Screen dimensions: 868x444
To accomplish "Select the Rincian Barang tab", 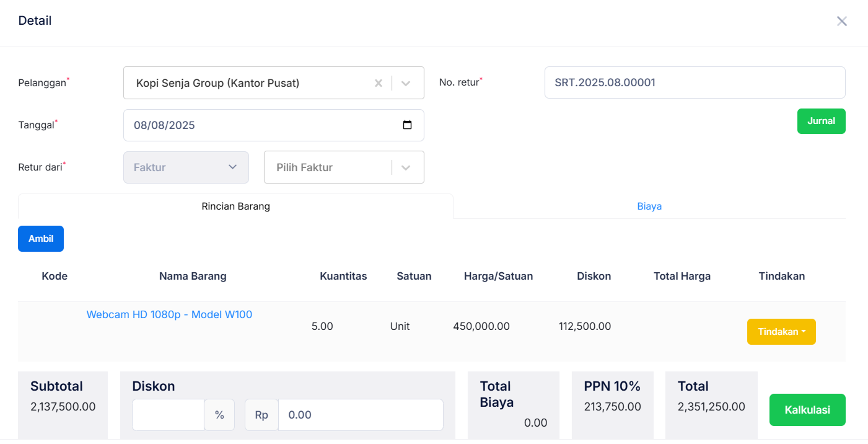I will (235, 206).
